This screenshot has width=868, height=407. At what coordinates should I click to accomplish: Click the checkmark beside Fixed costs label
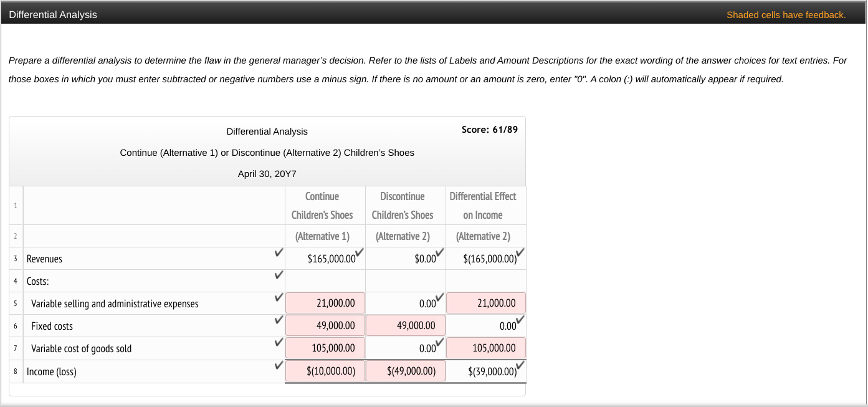(x=279, y=320)
